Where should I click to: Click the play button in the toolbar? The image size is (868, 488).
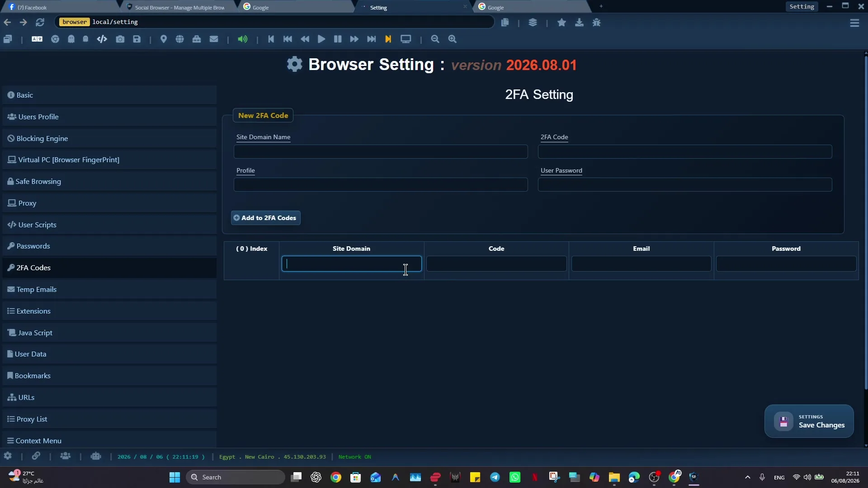point(321,39)
